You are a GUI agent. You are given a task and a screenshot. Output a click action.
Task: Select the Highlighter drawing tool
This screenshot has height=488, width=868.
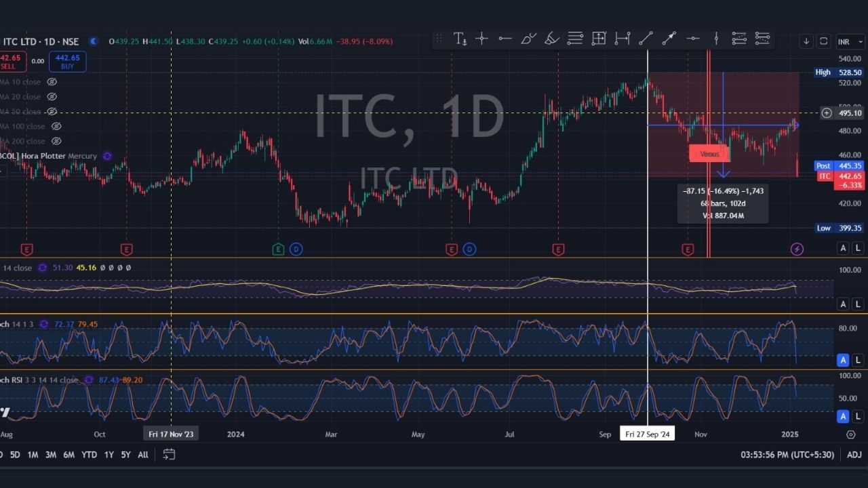[552, 39]
